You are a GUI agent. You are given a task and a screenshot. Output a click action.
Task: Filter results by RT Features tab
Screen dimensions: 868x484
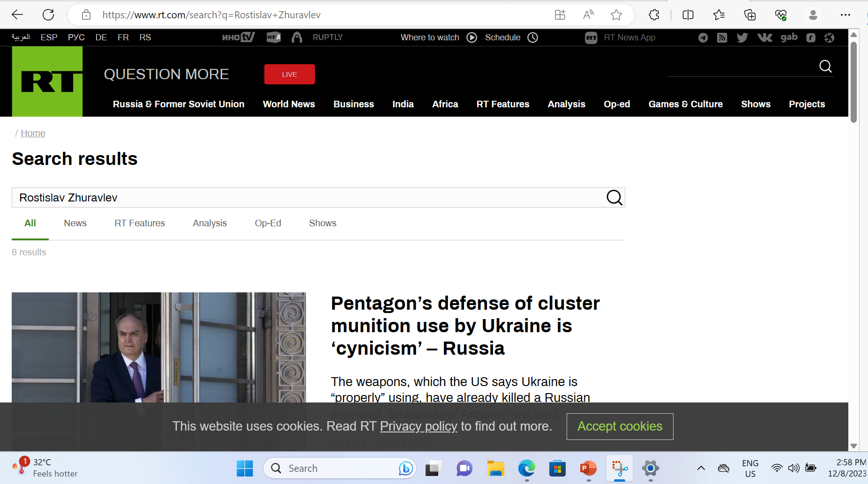[140, 223]
